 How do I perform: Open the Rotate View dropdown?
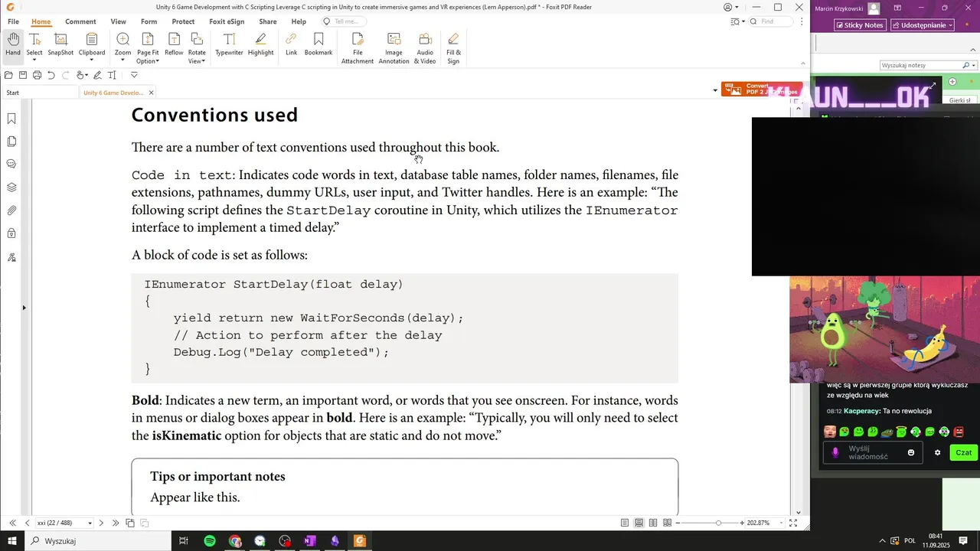pos(197,48)
